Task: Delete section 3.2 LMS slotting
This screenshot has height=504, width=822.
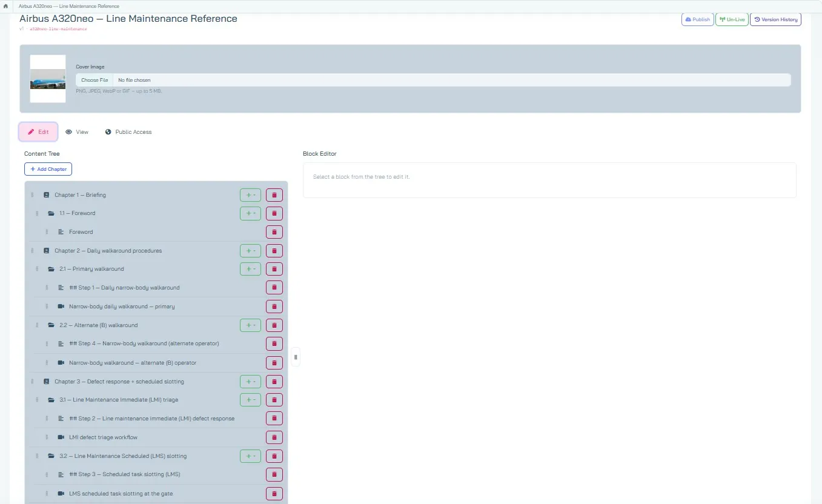Action: (x=274, y=456)
